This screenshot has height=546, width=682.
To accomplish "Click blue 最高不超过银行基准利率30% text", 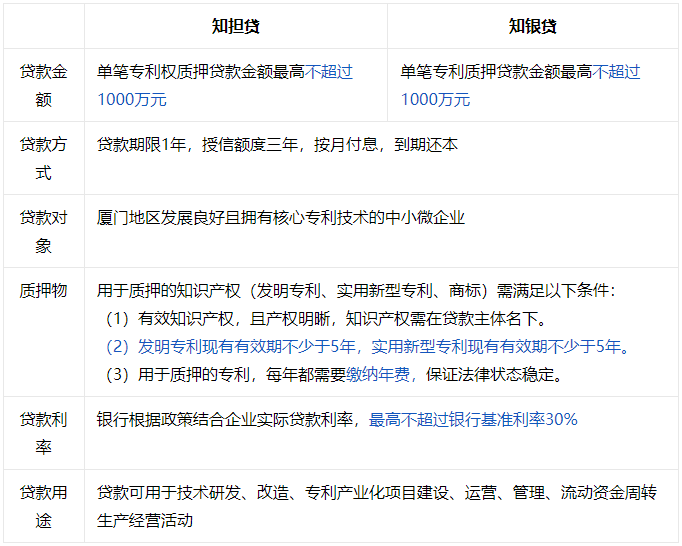I will [473, 419].
